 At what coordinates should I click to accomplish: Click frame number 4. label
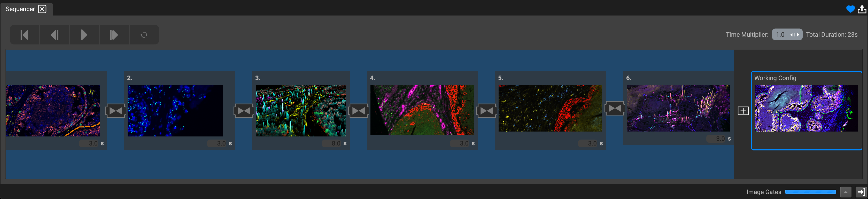(372, 78)
